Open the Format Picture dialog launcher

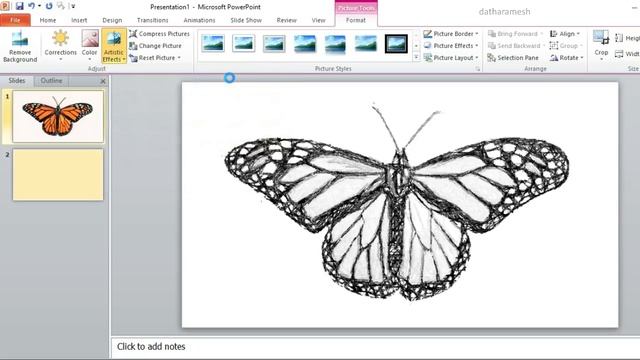click(x=478, y=69)
